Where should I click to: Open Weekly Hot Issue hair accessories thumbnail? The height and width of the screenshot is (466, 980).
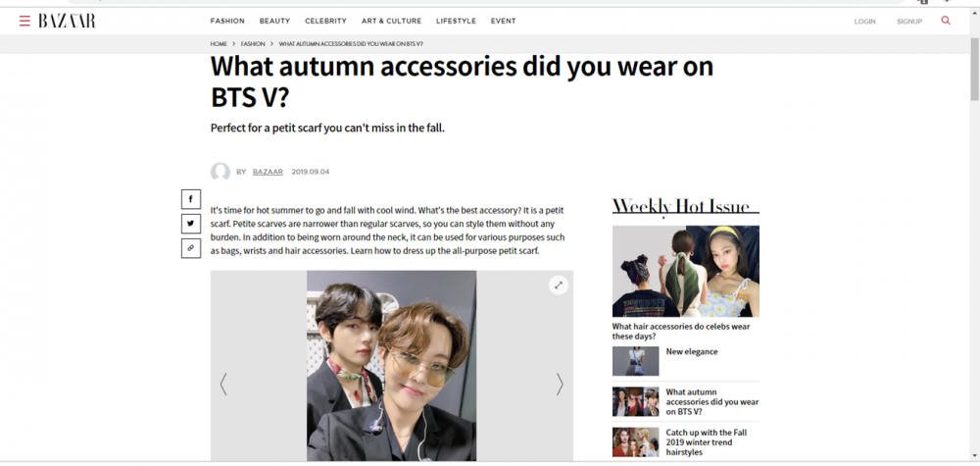(686, 272)
